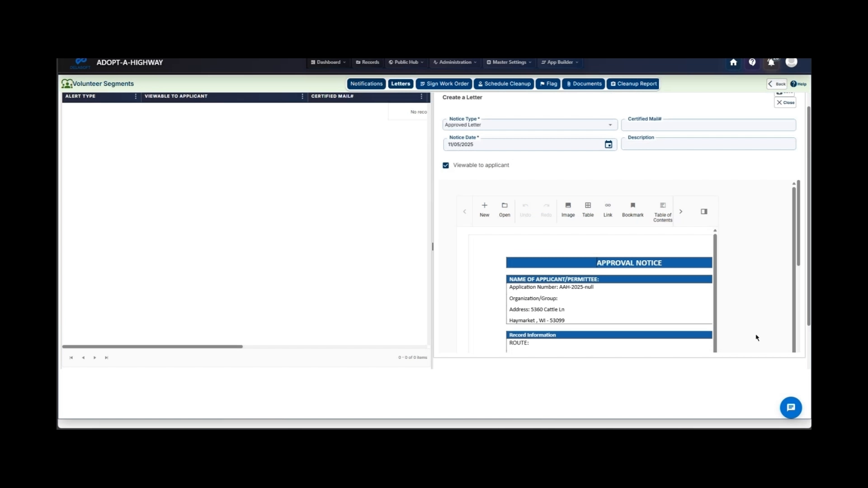Open the Home icon in the top bar
The image size is (868, 488).
pos(733,63)
